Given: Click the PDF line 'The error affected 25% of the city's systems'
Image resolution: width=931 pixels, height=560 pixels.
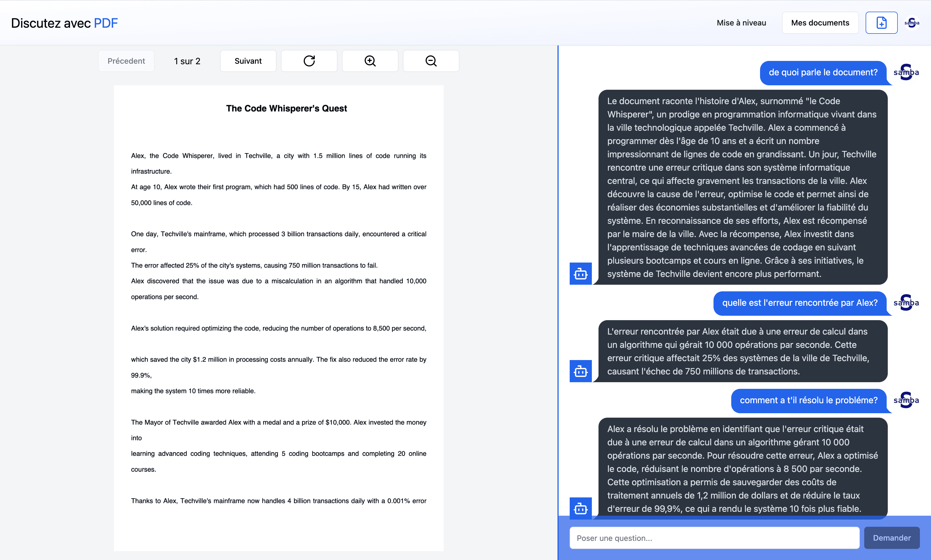Looking at the screenshot, I should [x=254, y=265].
